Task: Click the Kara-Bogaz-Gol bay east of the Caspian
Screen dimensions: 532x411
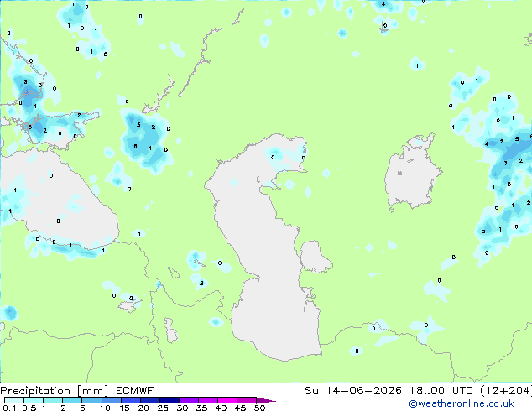Action: [x=315, y=257]
